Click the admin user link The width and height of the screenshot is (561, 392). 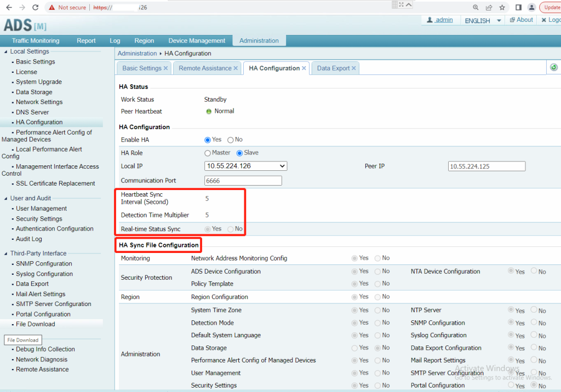(444, 20)
